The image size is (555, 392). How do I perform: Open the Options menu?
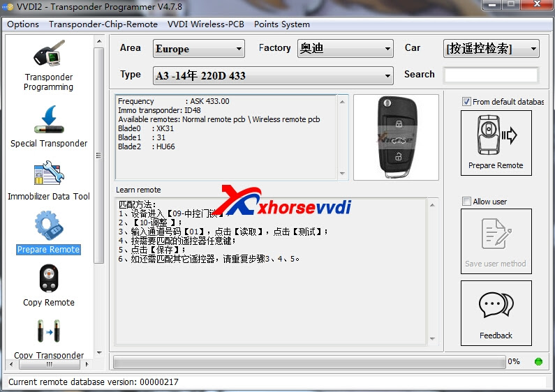point(23,24)
